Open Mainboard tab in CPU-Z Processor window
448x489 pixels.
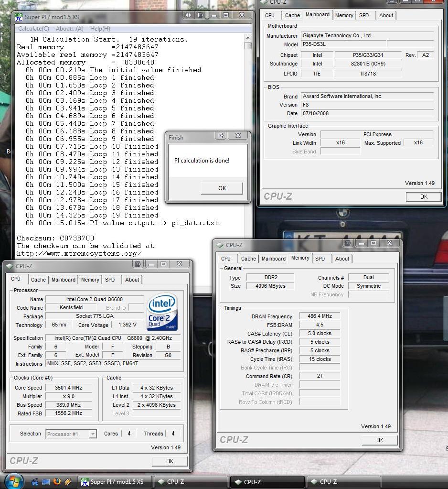(64, 280)
